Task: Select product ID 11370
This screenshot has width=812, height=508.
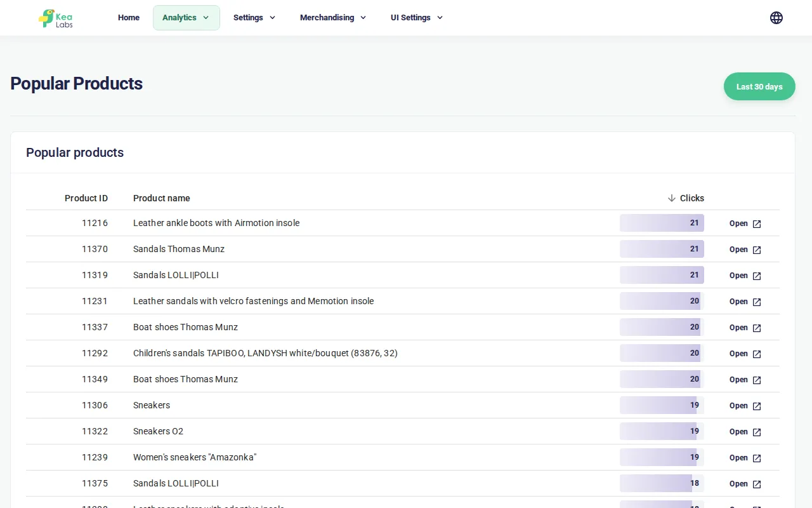Action: (x=95, y=249)
